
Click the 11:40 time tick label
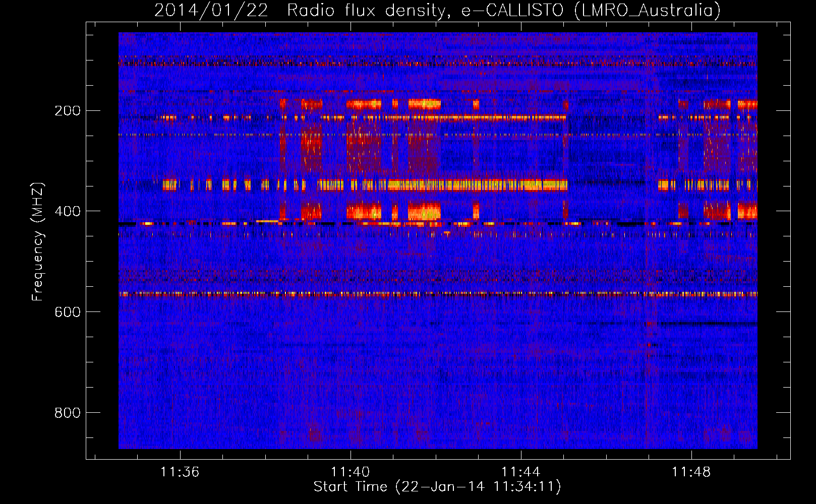tap(350, 472)
